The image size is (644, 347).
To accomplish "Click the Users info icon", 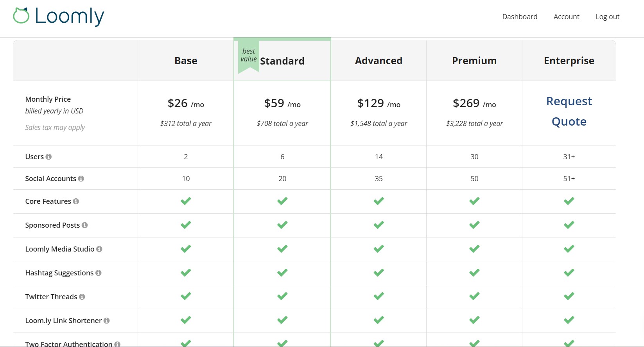I will [x=48, y=156].
